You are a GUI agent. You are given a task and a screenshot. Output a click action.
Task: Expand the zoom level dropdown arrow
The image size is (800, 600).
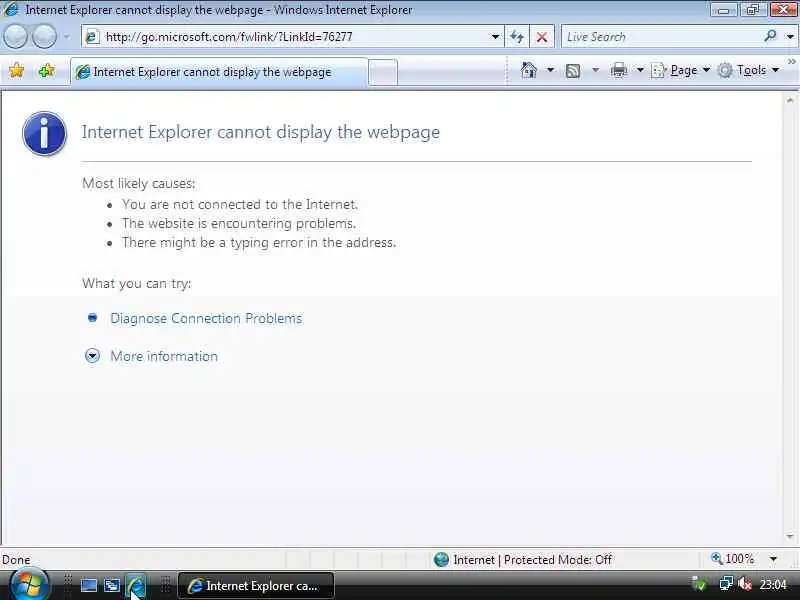pyautogui.click(x=773, y=559)
